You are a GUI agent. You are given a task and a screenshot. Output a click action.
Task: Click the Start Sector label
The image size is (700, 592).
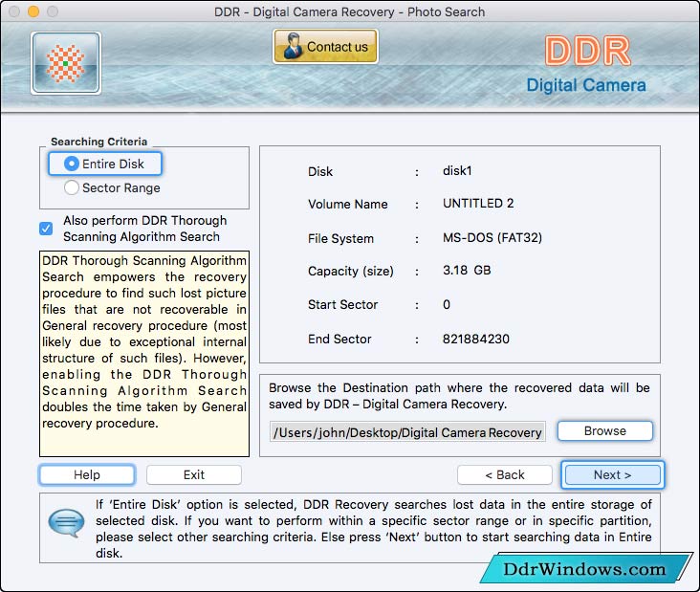tap(343, 304)
